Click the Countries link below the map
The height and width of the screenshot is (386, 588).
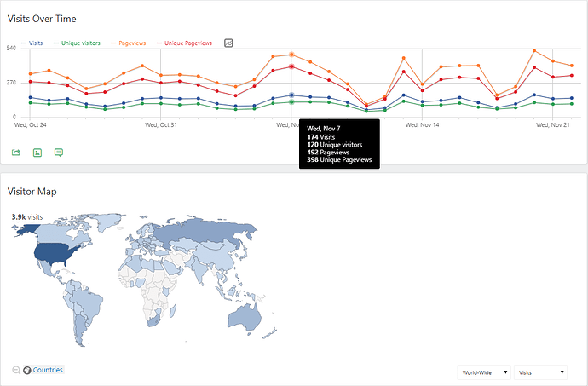click(48, 370)
